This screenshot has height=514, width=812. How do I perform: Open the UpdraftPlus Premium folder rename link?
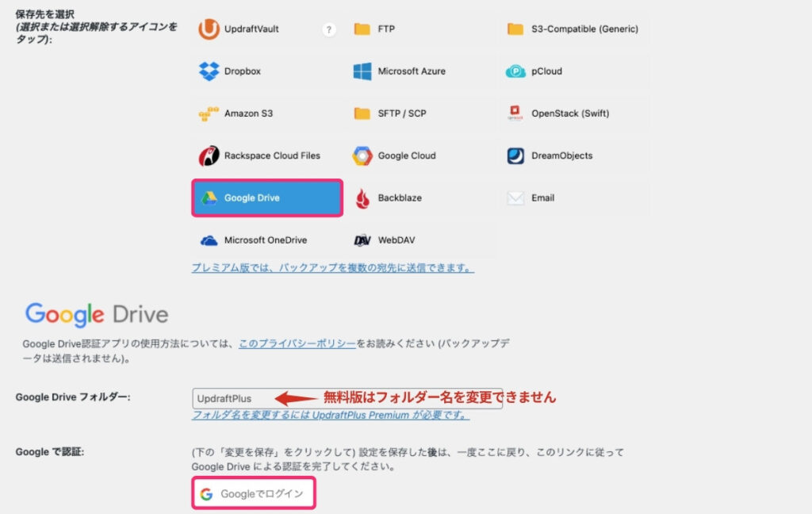[x=331, y=415]
